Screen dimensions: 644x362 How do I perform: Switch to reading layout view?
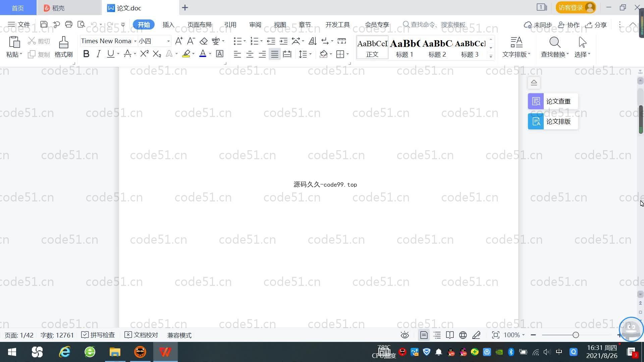click(x=450, y=335)
